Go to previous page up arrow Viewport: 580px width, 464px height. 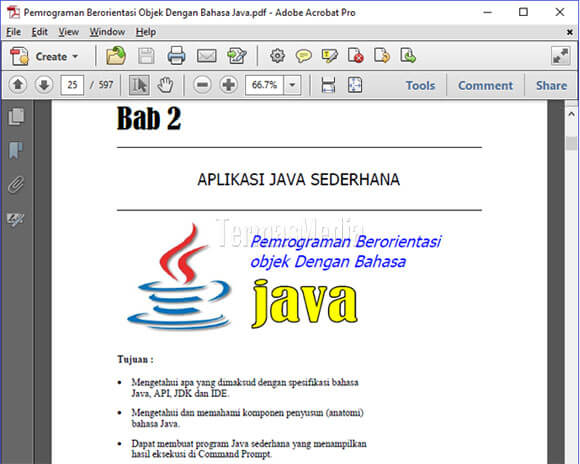click(18, 85)
